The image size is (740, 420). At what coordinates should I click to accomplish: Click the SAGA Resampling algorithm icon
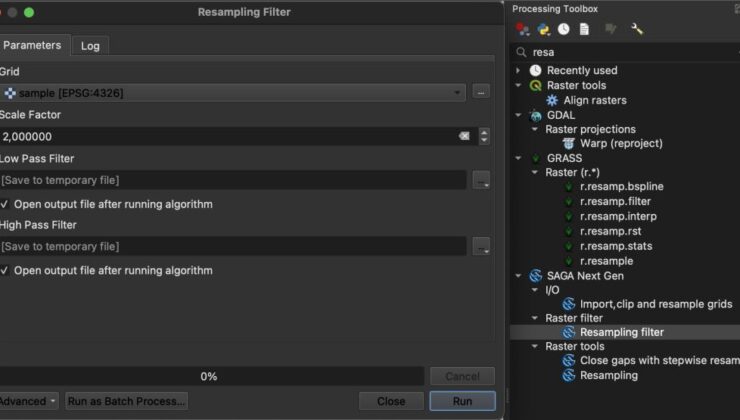pos(569,376)
